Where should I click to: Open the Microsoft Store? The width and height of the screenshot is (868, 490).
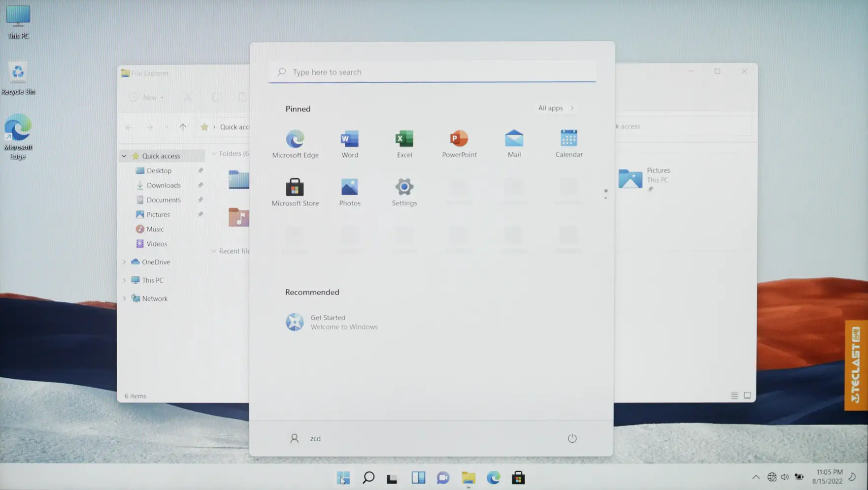(295, 192)
